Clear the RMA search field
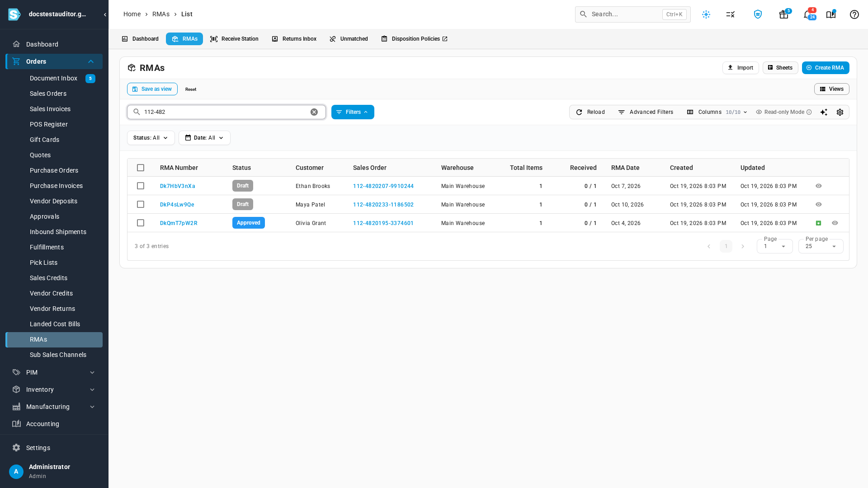This screenshot has height=488, width=868. coord(314,112)
